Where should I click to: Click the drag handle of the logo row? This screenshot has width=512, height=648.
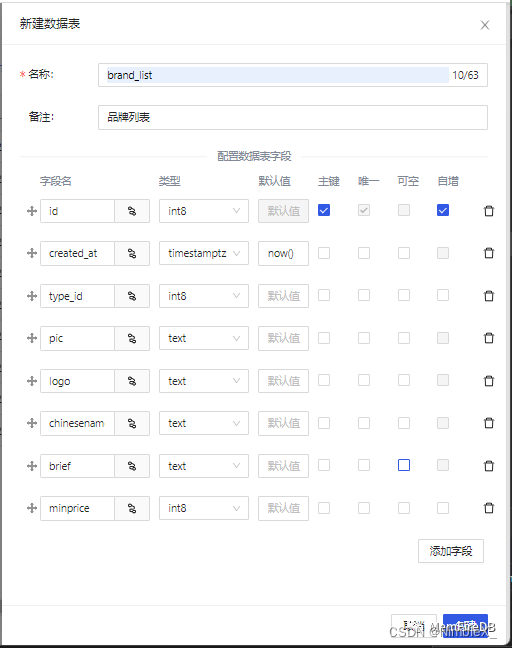coord(32,381)
